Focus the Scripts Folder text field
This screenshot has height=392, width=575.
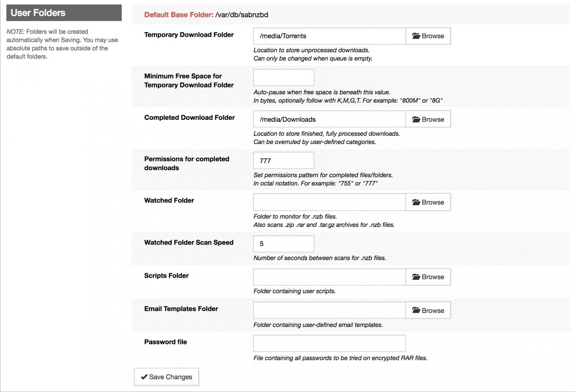[329, 277]
